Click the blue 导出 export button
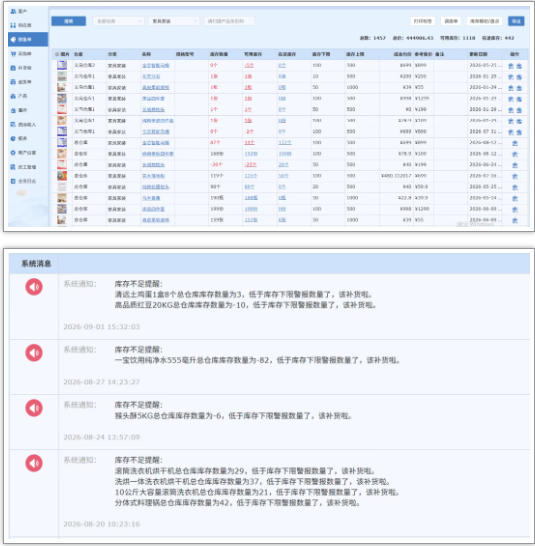The width and height of the screenshot is (535, 546). tap(516, 21)
